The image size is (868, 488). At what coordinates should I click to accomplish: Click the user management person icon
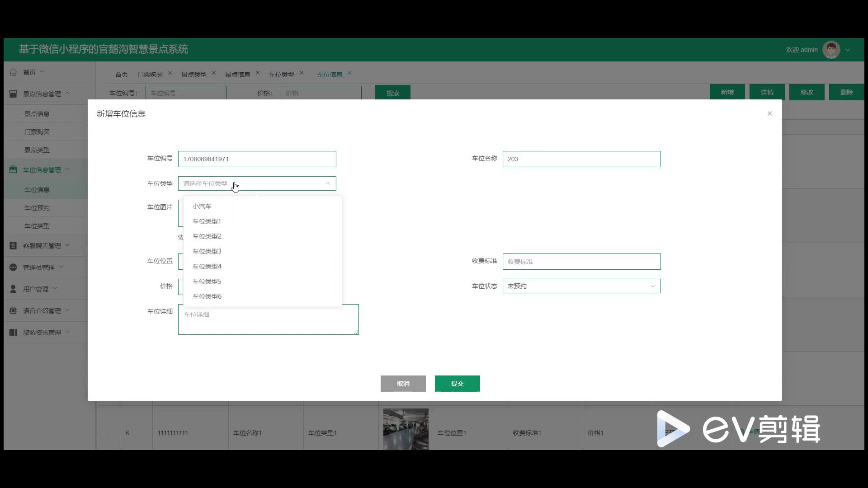click(x=13, y=289)
